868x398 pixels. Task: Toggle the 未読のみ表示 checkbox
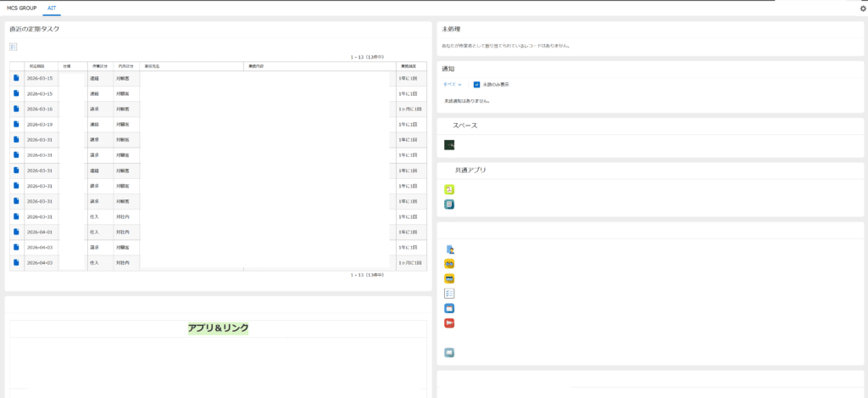477,85
